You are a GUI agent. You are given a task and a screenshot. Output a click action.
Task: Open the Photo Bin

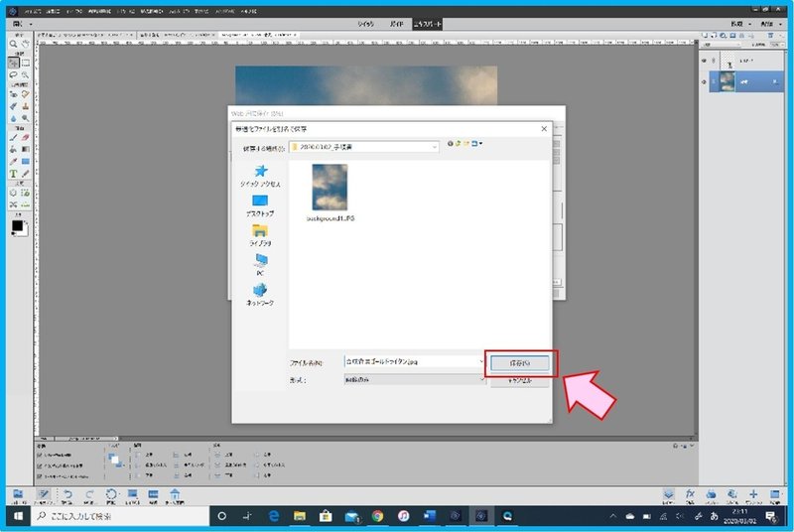tap(18, 495)
